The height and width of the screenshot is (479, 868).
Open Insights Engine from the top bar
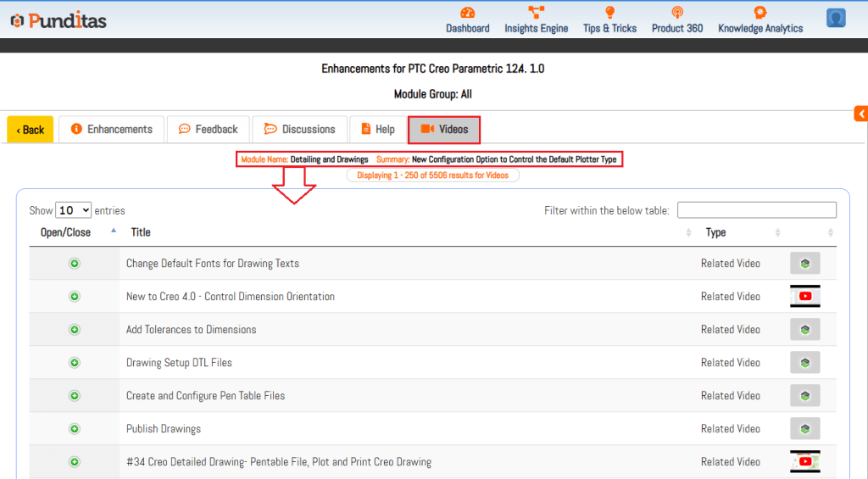(536, 13)
